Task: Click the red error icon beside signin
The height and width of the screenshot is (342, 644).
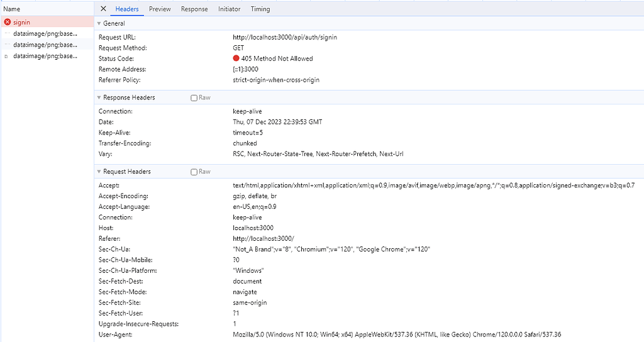Action: pos(8,23)
